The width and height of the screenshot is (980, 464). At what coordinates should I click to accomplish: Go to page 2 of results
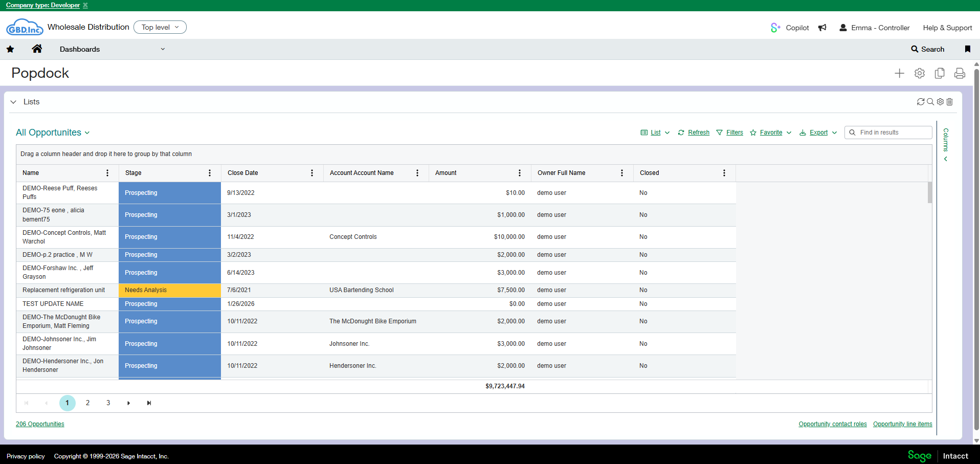click(88, 403)
